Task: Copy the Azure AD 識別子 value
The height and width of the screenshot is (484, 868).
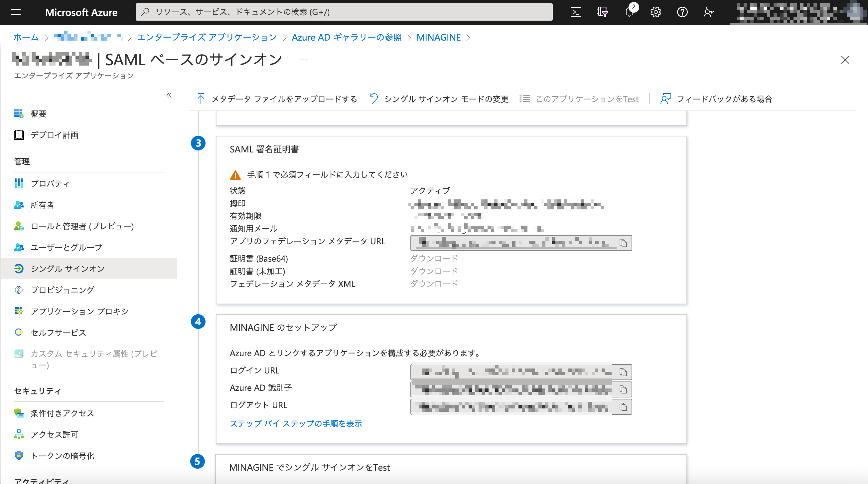Action: pos(623,389)
